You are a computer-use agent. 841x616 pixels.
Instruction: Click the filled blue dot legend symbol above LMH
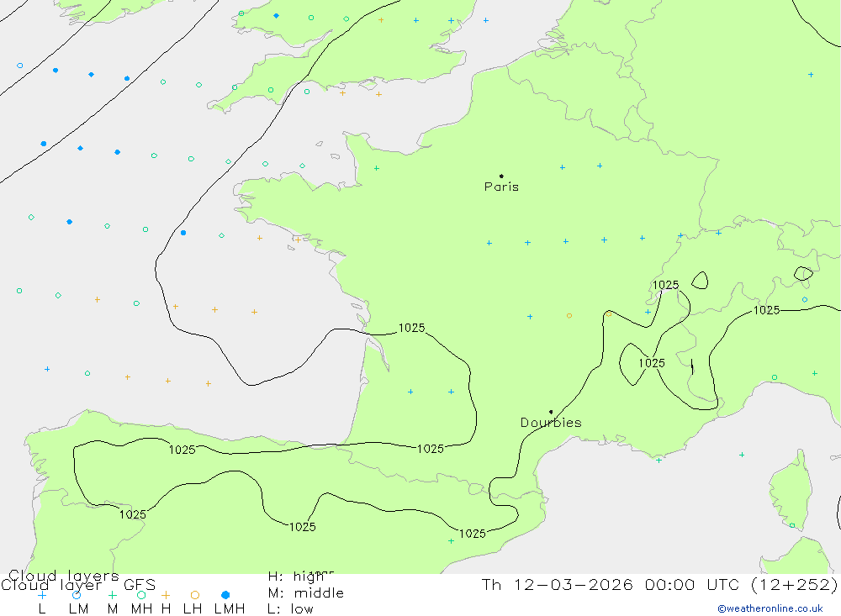coord(225,594)
